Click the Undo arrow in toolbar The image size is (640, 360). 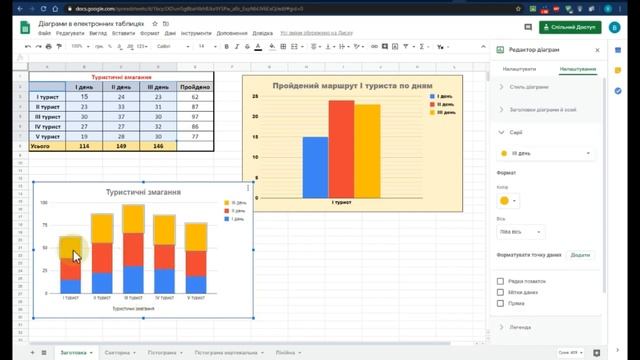tap(28, 47)
